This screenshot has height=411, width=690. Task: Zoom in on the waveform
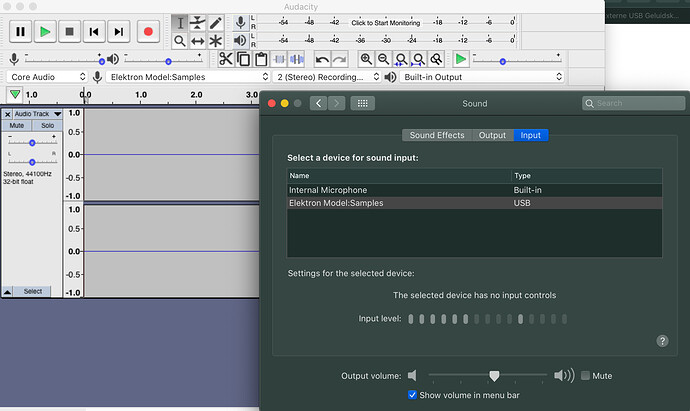(x=366, y=59)
